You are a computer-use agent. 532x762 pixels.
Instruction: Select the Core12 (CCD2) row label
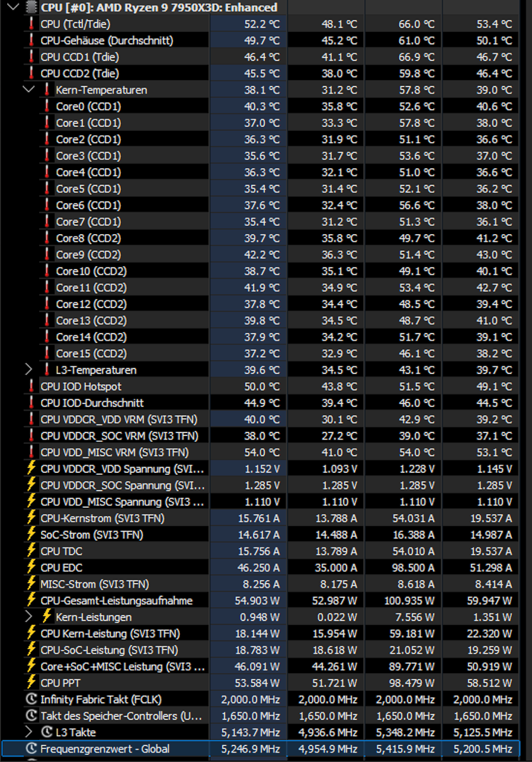[x=91, y=304]
